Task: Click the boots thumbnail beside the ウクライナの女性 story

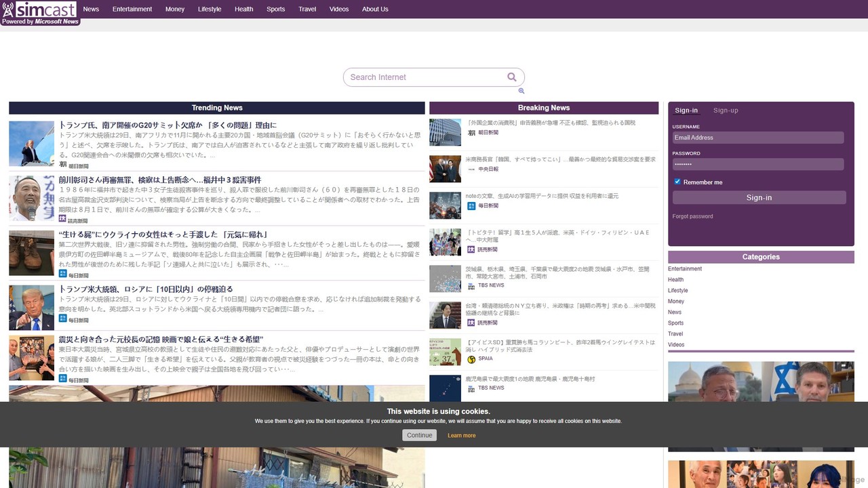Action: point(31,253)
